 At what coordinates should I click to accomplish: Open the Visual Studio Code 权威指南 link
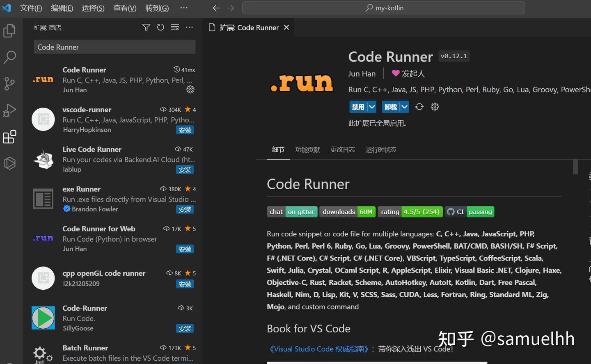tap(319, 348)
